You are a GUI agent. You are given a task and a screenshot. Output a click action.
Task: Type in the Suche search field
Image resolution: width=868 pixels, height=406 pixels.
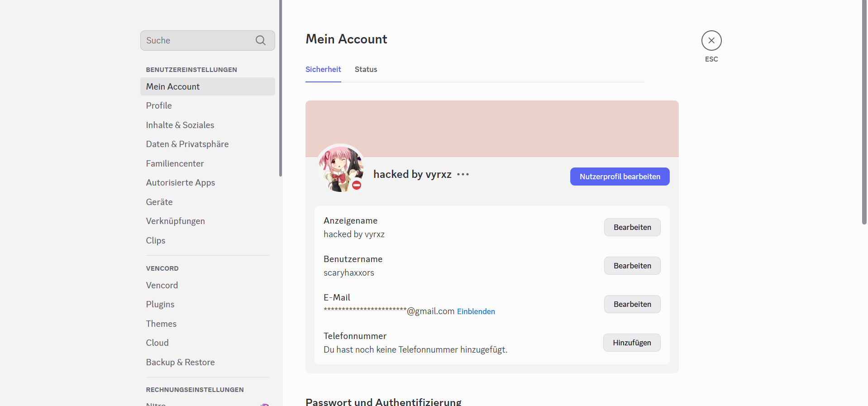point(197,40)
